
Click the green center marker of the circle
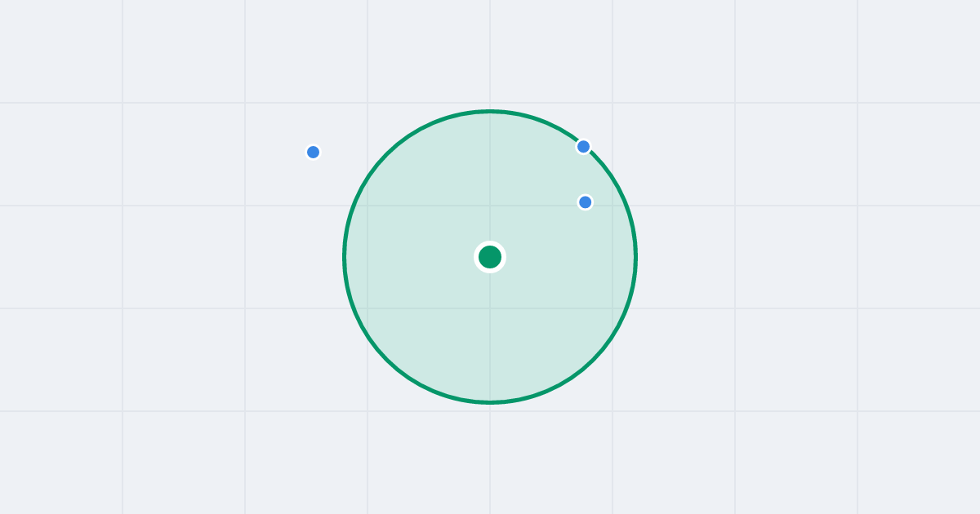coord(490,257)
